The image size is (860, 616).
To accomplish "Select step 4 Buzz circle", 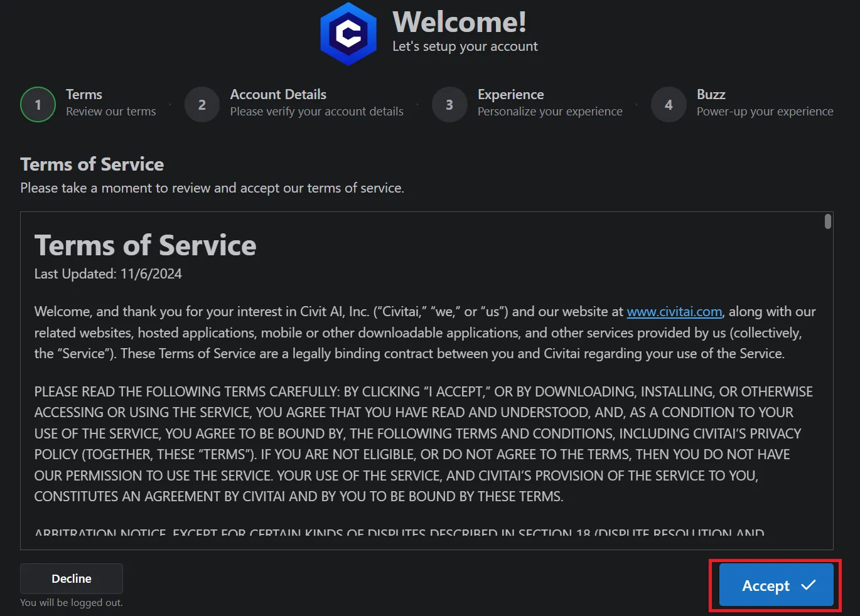I will 669,104.
